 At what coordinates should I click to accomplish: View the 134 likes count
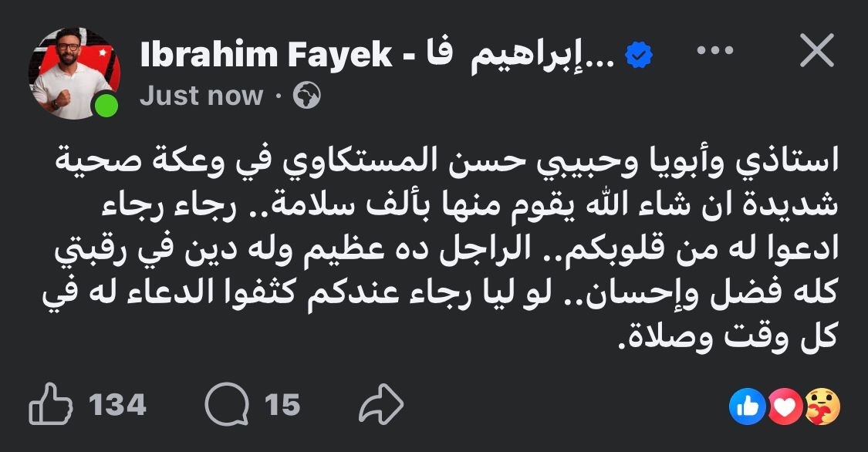point(117,405)
